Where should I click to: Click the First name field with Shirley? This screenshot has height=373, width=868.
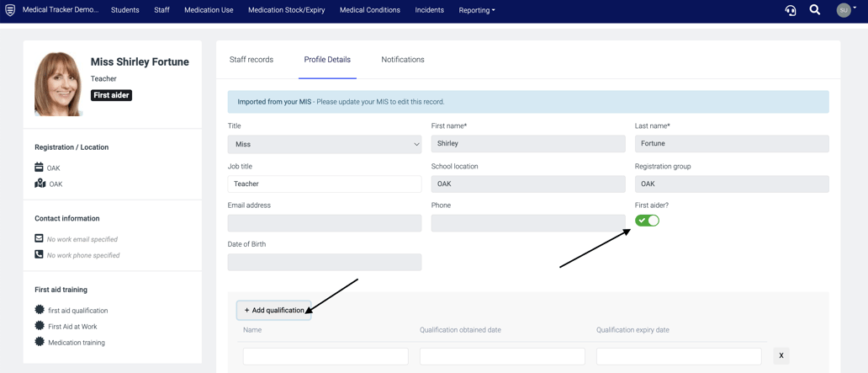[528, 144]
